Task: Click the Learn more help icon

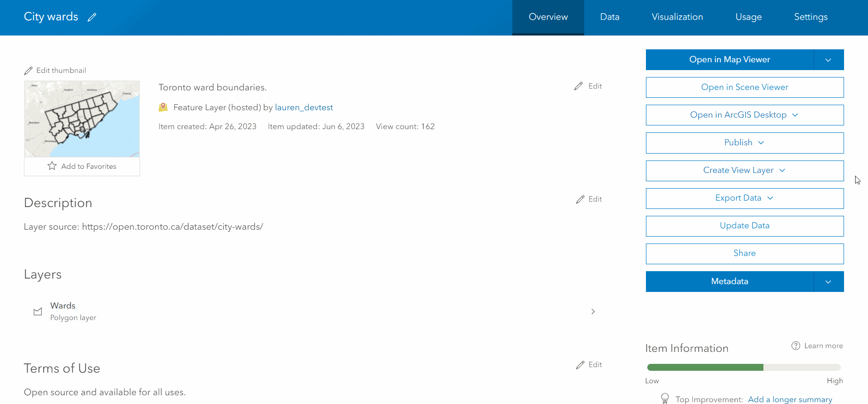Action: [x=796, y=346]
